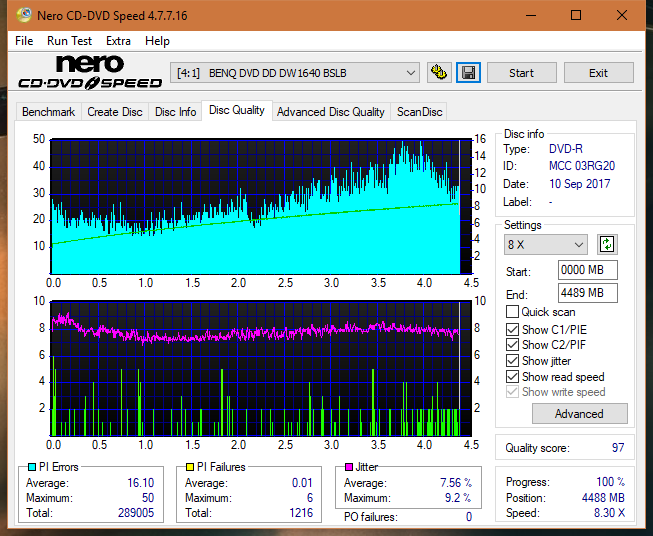The image size is (653, 536).
Task: Click the Start MB input field
Action: click(x=588, y=270)
